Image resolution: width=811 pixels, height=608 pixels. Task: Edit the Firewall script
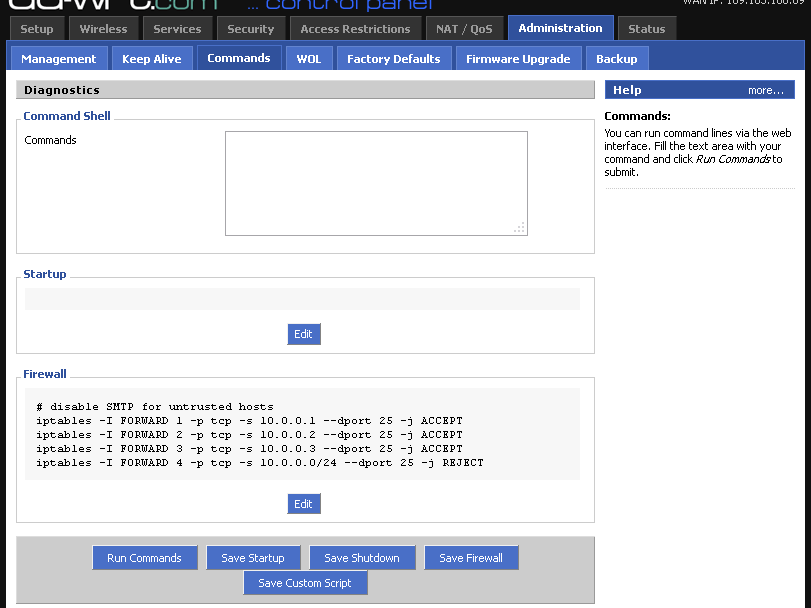point(304,504)
